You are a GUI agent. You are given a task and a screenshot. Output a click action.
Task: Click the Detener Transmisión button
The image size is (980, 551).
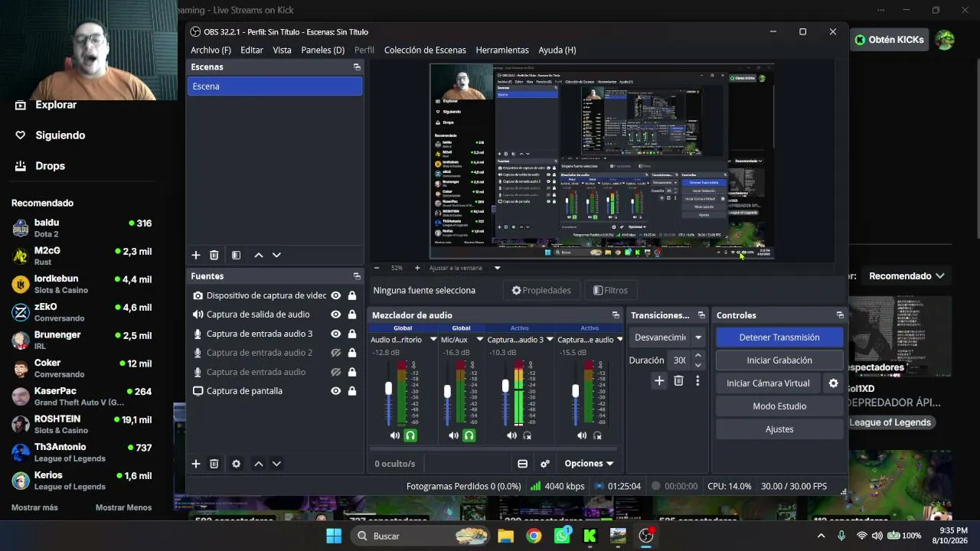pyautogui.click(x=779, y=337)
